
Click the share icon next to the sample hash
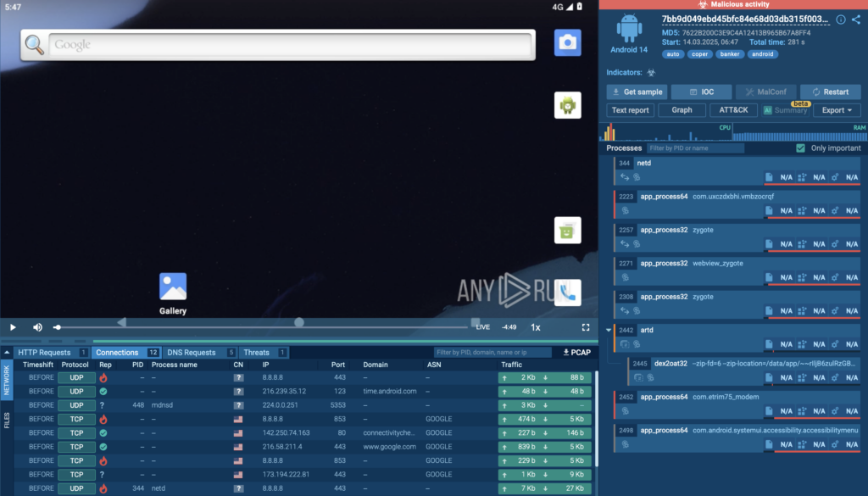(x=855, y=19)
